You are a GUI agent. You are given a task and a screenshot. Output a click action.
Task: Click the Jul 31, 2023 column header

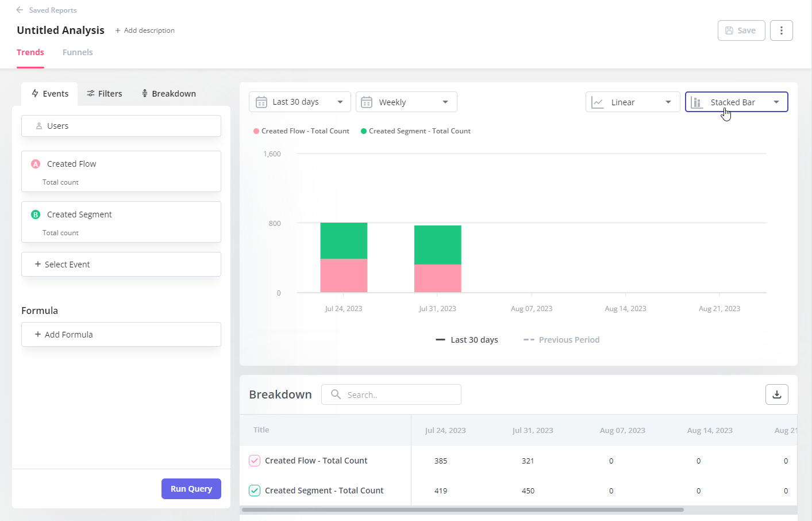533,430
